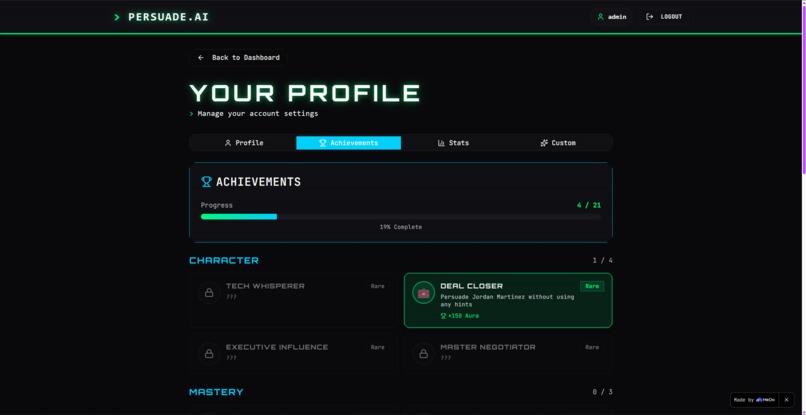Click the Rare badge on Tech Whisperer

pyautogui.click(x=377, y=286)
